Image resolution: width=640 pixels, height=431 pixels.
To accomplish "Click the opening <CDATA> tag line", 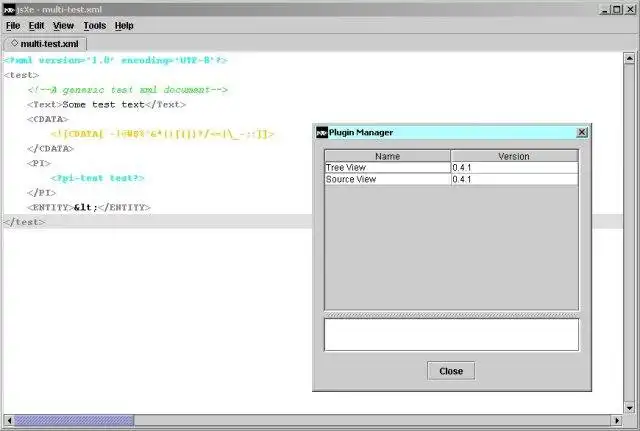I will pyautogui.click(x=48, y=119).
